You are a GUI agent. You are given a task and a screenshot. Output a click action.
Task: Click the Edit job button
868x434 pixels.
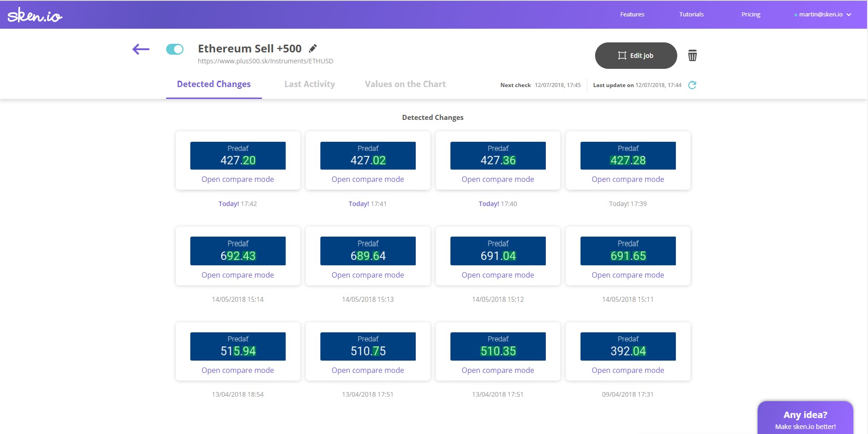pos(636,56)
